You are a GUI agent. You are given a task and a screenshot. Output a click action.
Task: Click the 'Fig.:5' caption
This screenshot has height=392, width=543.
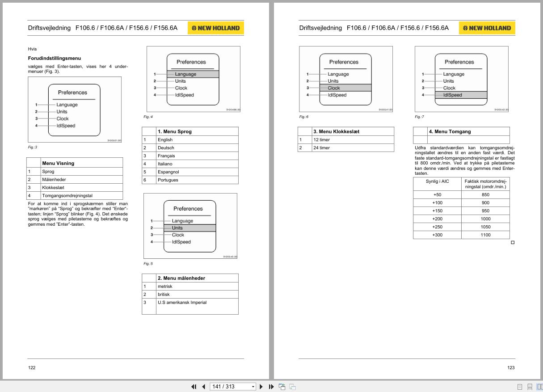(148, 263)
